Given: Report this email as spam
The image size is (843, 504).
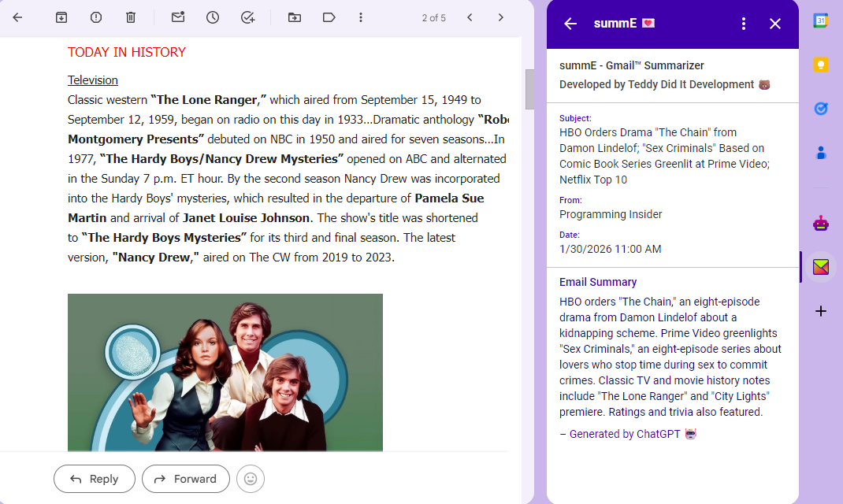Looking at the screenshot, I should tap(96, 17).
